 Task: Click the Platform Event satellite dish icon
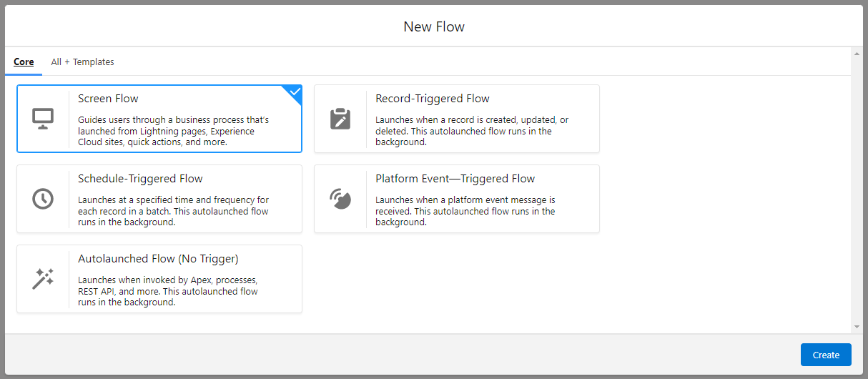(340, 199)
